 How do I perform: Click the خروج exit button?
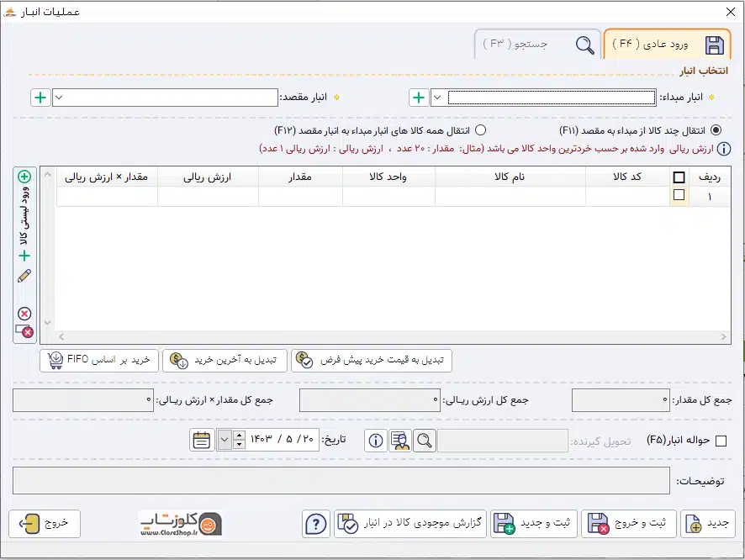click(x=45, y=524)
